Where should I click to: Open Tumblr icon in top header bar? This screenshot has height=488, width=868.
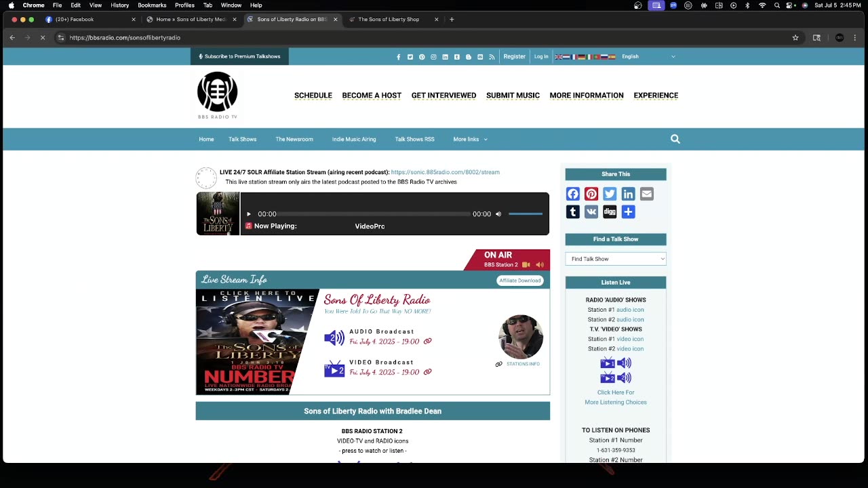pos(456,57)
